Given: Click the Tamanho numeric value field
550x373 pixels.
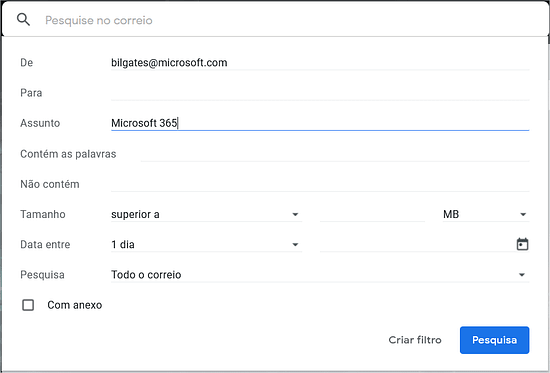Looking at the screenshot, I should [372, 214].
